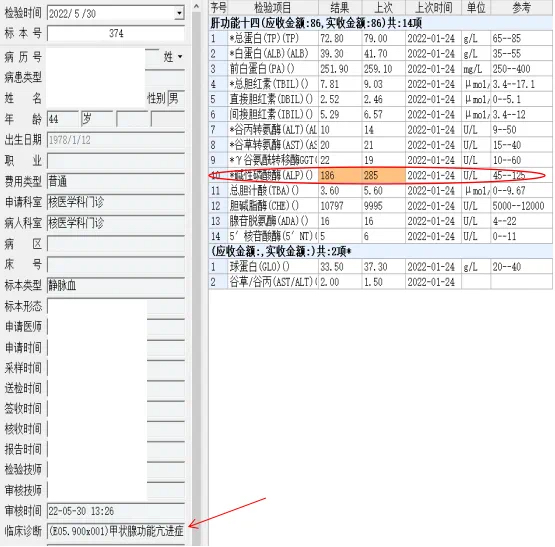
Task: Select the 碱性磷酸酶(ALP) result row
Action: 381,175
